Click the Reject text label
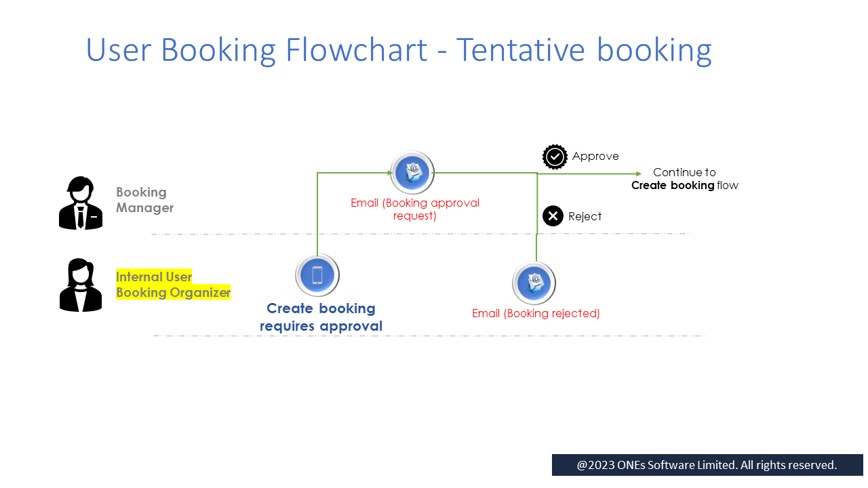868x488 pixels. tap(585, 216)
